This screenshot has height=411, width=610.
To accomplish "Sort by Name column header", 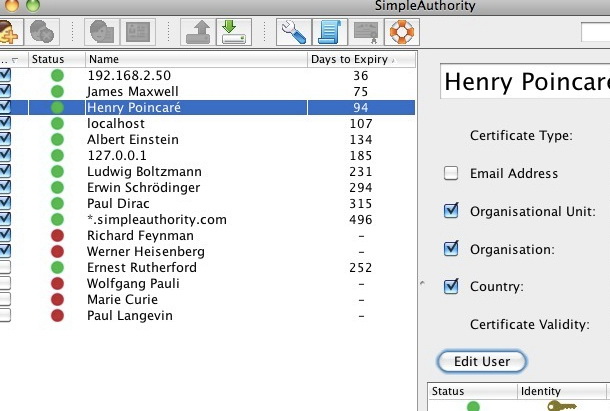I will click(x=196, y=59).
